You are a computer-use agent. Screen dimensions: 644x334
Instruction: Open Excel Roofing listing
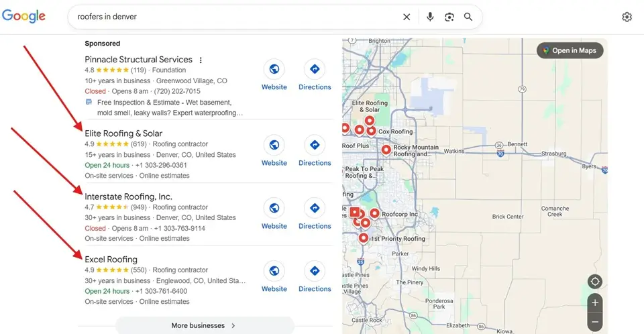coord(111,260)
